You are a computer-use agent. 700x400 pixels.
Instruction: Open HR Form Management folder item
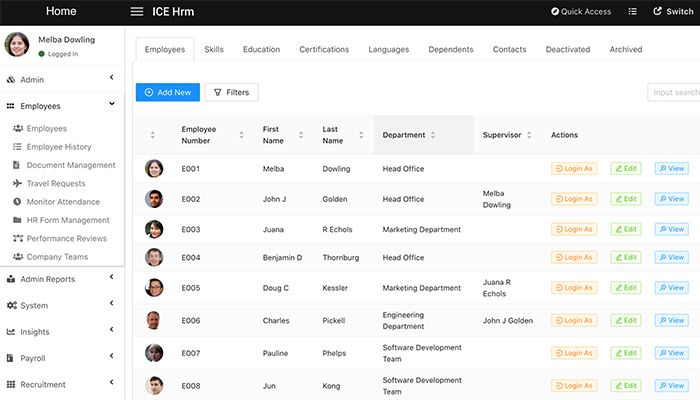pyautogui.click(x=67, y=220)
